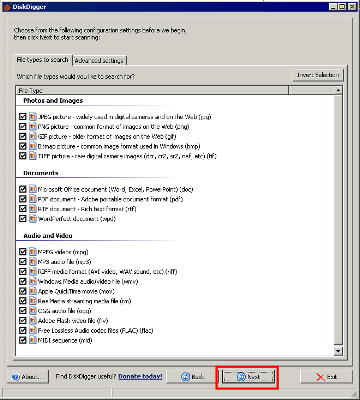Click the Real Media streaming file icon
The width and height of the screenshot is (360, 400).
[32, 301]
